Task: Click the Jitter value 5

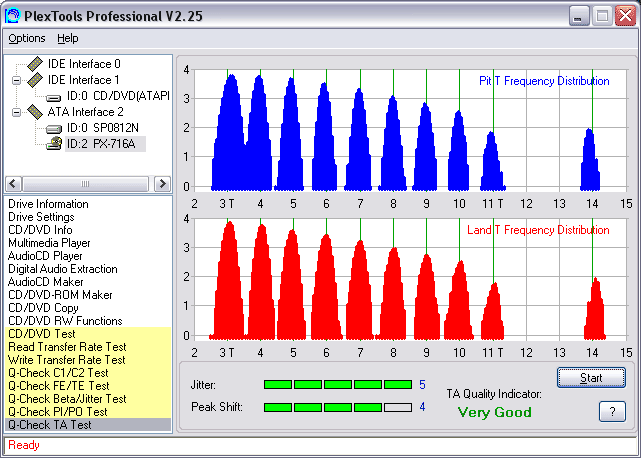Action: [422, 385]
